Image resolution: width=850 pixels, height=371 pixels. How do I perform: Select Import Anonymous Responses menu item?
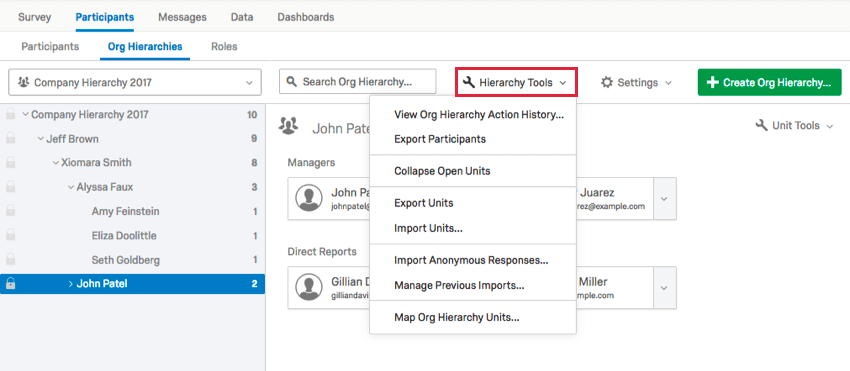pyautogui.click(x=472, y=260)
